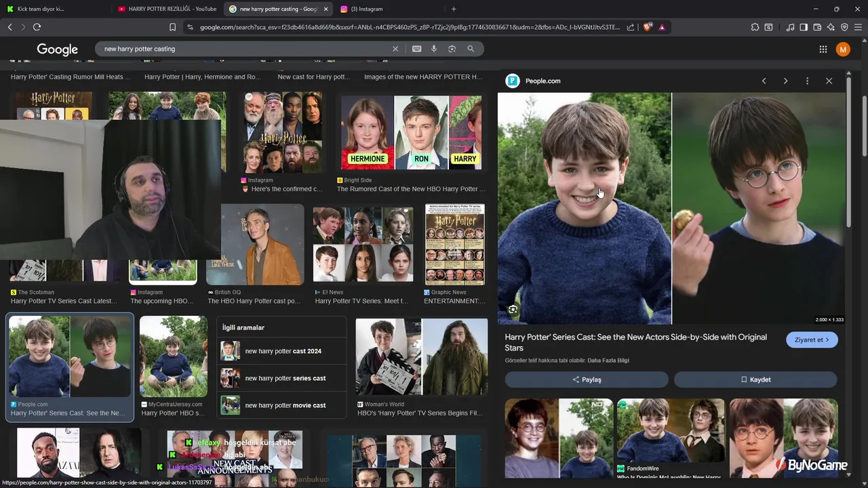Click the Lens search icon on preview image
This screenshot has width=868, height=488.
(513, 310)
